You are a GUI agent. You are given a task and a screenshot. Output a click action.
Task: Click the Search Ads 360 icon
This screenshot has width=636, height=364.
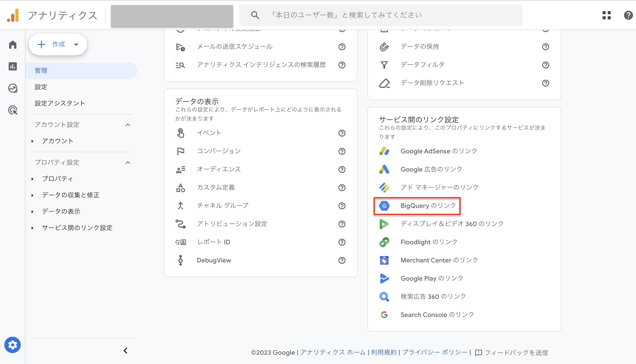384,297
